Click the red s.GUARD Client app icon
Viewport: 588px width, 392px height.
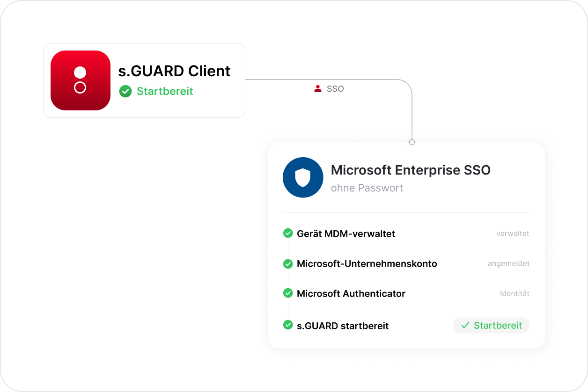point(81,80)
